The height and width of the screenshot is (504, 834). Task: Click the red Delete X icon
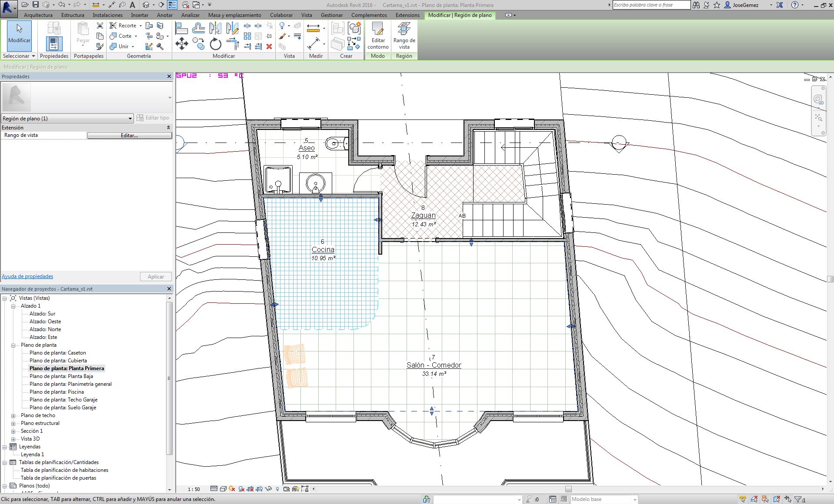coord(269,46)
